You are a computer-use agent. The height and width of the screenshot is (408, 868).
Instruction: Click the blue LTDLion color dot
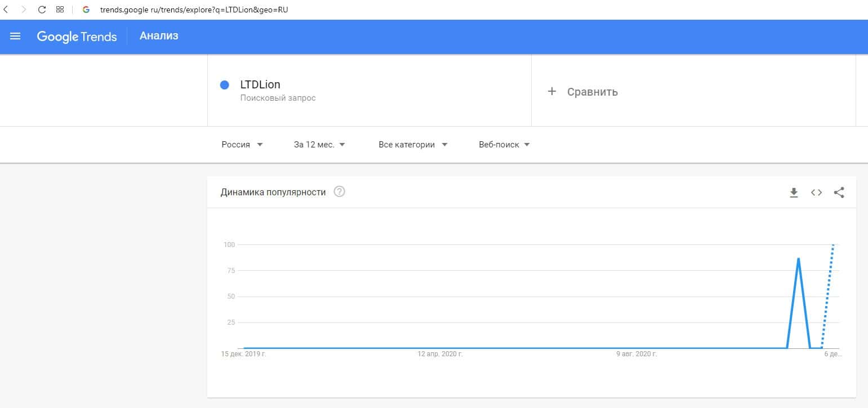pos(224,85)
